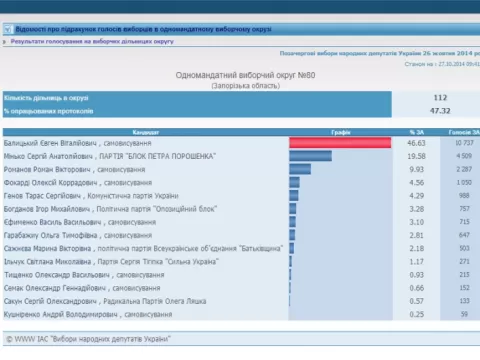This screenshot has width=480, height=360.
Task: Click the vote count 10 737
Action: pyautogui.click(x=464, y=143)
